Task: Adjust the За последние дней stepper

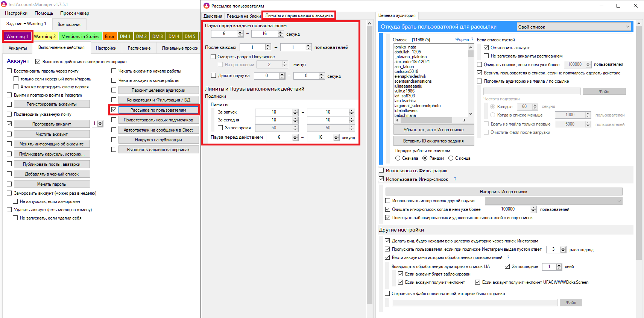Action: pos(559,267)
